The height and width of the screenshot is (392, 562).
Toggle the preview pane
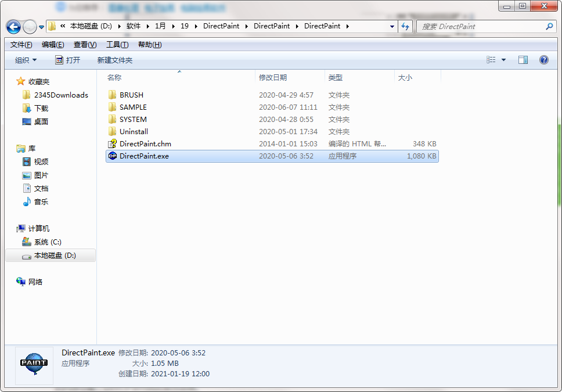tap(523, 60)
